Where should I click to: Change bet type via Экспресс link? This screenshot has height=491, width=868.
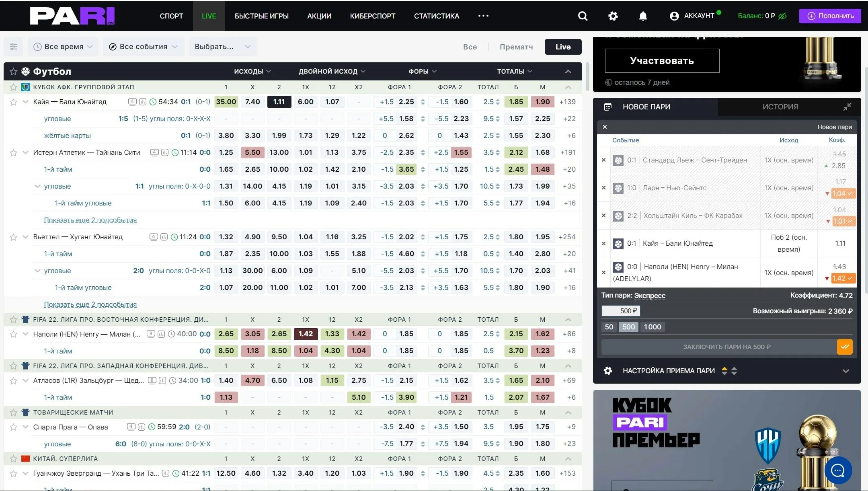pos(650,296)
